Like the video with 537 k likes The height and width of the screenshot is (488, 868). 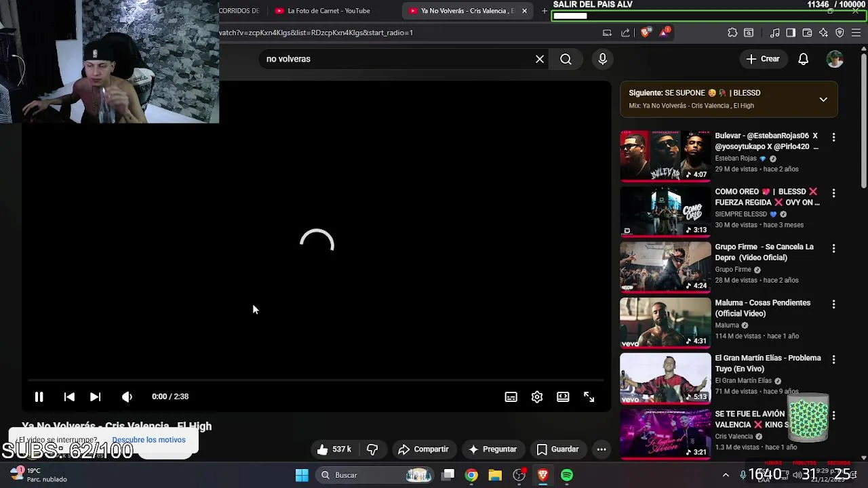tap(334, 449)
